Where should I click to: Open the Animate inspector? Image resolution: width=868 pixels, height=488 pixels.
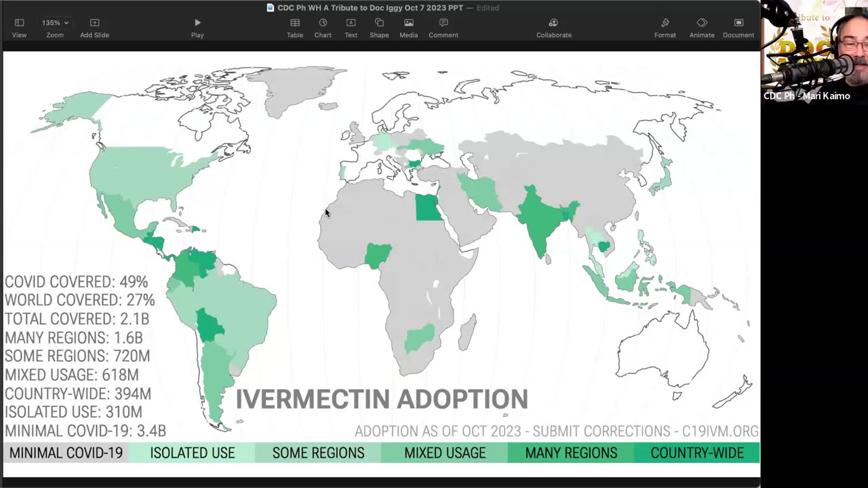[702, 27]
